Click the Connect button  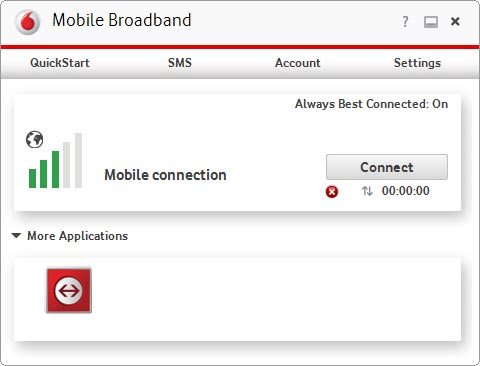click(x=387, y=167)
